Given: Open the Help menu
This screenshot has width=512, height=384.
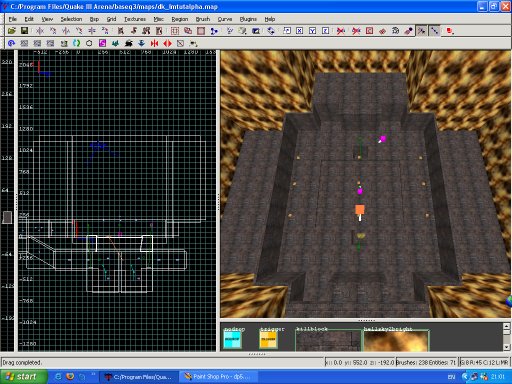Looking at the screenshot, I should click(270, 19).
